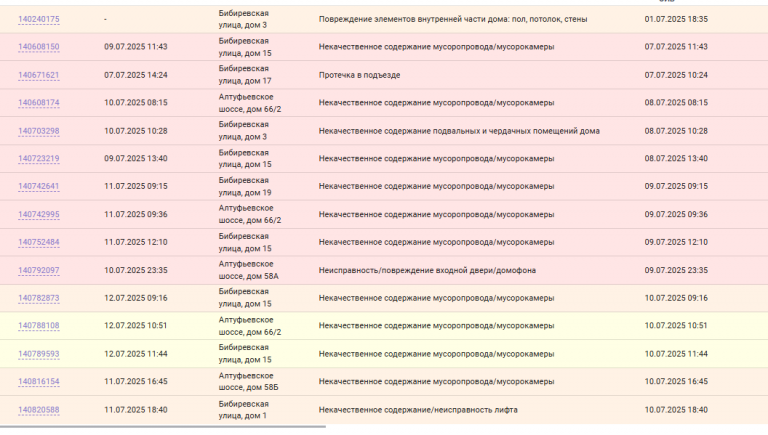Select 'Повреждение элементов внутренней части дома' row

click(384, 20)
